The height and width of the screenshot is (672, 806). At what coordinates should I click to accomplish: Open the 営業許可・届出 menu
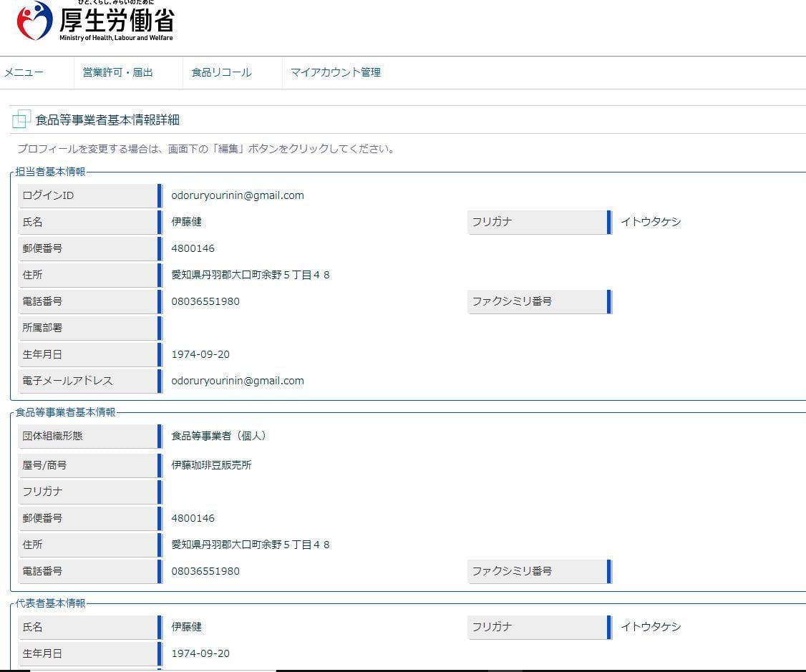(x=117, y=72)
